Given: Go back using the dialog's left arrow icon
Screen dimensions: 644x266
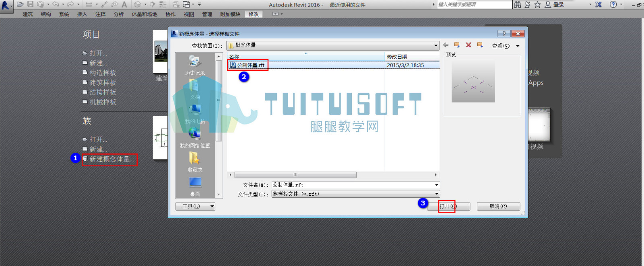Looking at the screenshot, I should pos(446,45).
